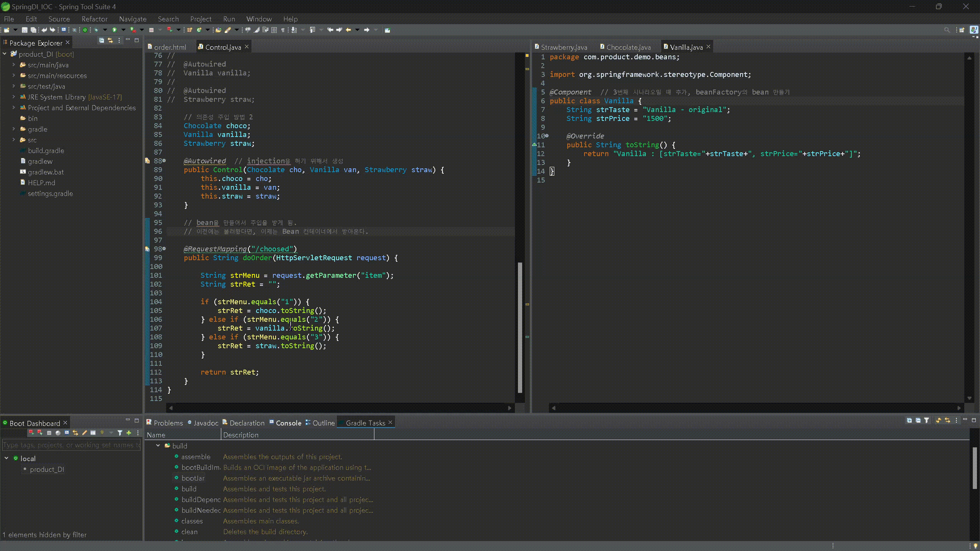Switch to the Chocolate.java editor tab
The width and height of the screenshot is (980, 551).
pos(628,47)
